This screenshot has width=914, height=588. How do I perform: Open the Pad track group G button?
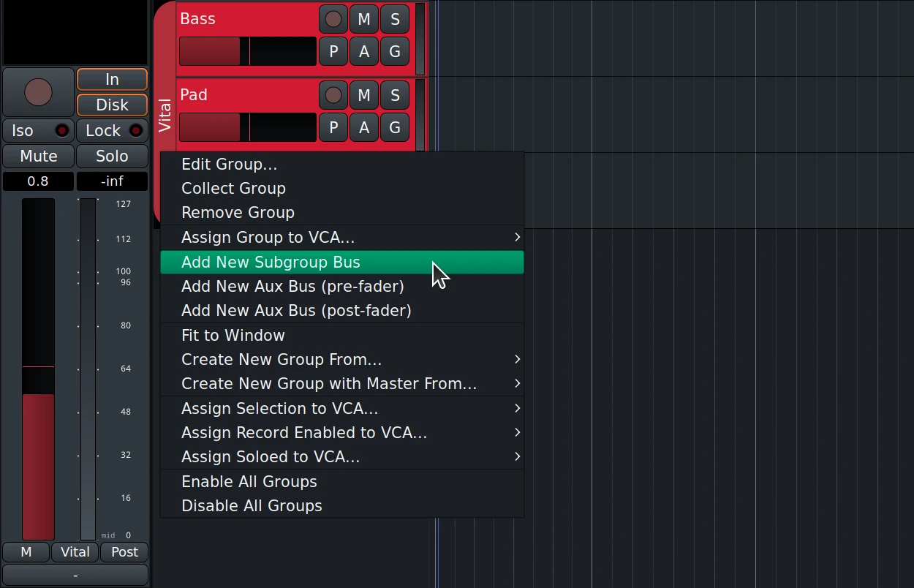(x=395, y=127)
